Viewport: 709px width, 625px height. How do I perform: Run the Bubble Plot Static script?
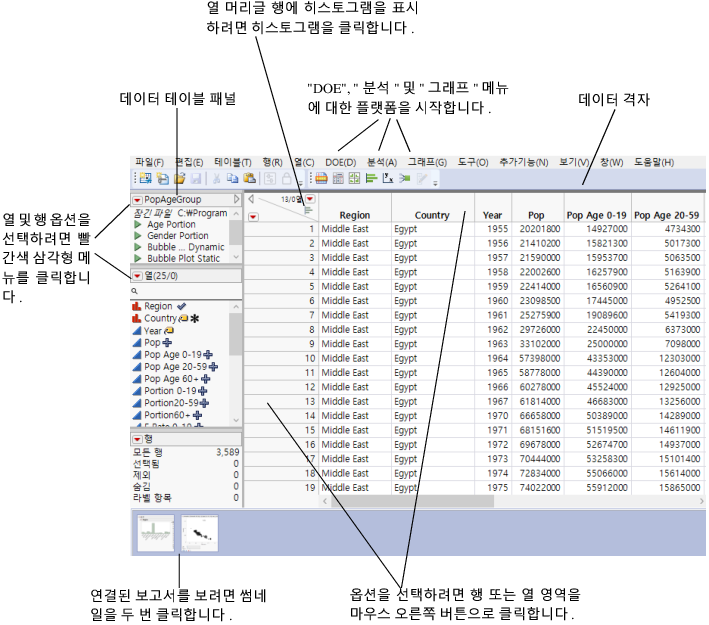pos(138,258)
